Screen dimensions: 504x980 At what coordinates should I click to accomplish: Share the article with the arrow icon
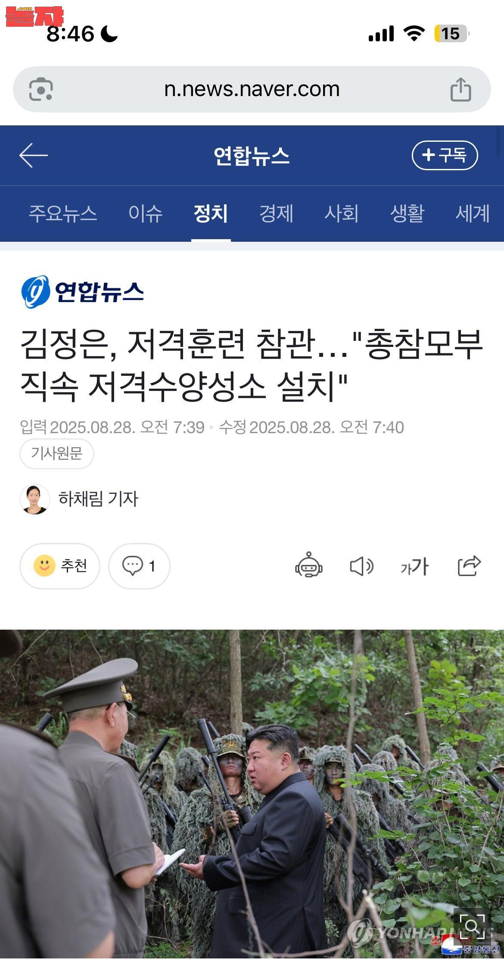click(469, 565)
